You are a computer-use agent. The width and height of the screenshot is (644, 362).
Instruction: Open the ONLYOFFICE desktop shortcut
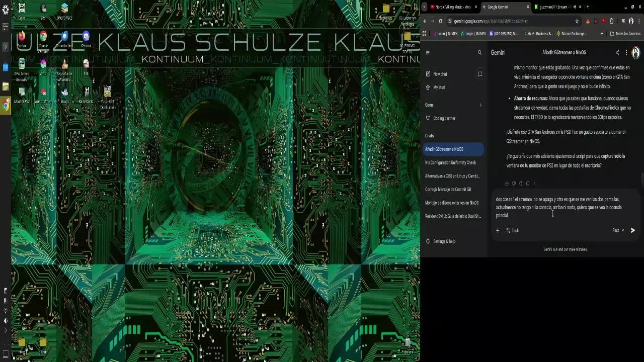tap(64, 12)
